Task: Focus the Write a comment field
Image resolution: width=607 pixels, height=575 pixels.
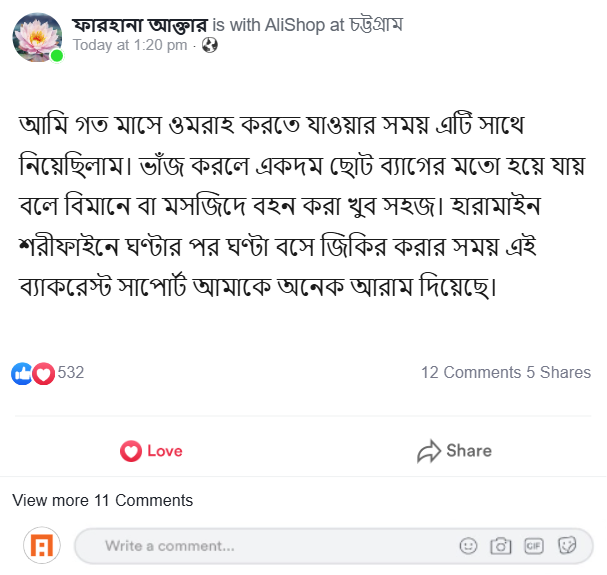Action: tap(270, 546)
